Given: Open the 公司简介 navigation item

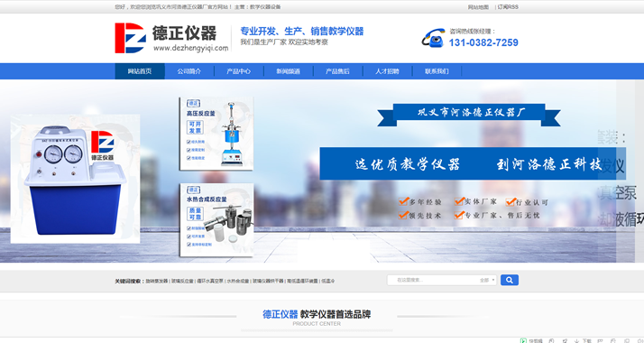Looking at the screenshot, I should click(189, 71).
